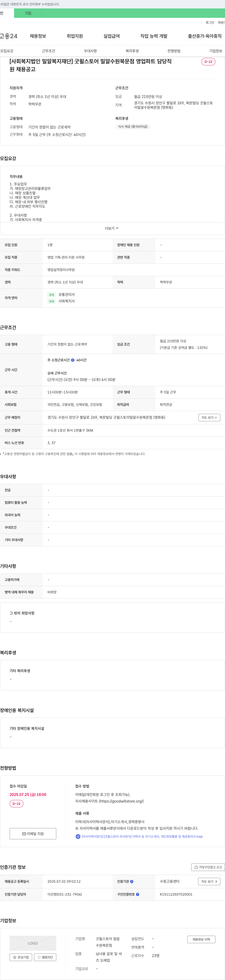This screenshot has height=980, width=225.
Task: Block viewing with 열람차단 button
Action: tap(45, 957)
